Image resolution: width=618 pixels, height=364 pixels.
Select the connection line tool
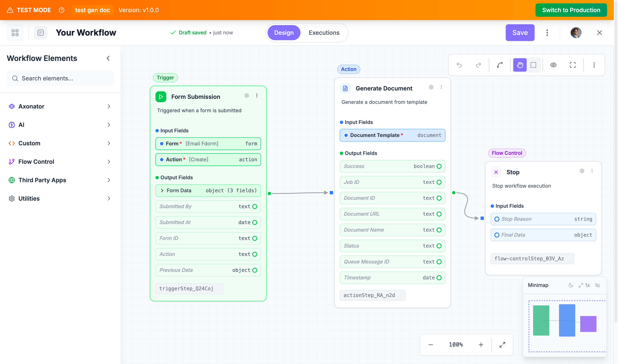500,65
